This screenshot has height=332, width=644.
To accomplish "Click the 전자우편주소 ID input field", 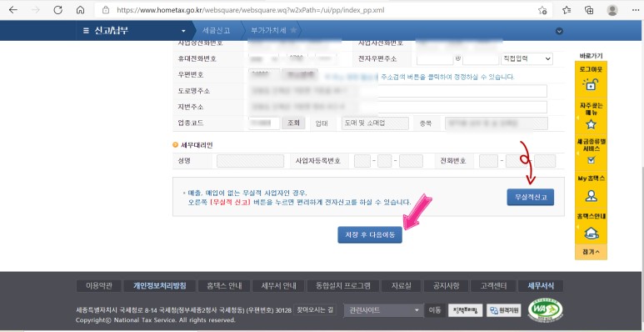I will [x=435, y=59].
